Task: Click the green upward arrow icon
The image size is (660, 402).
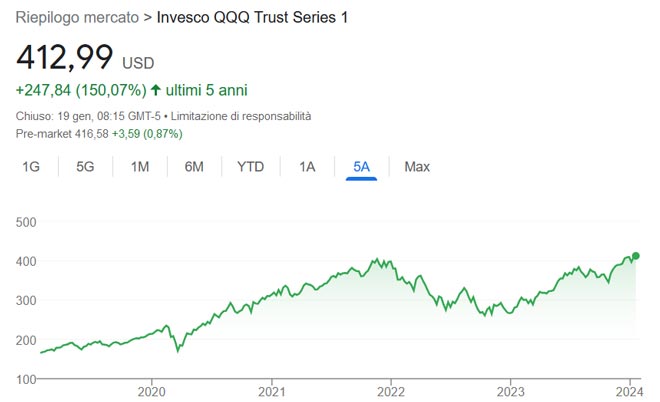Action: [x=156, y=91]
